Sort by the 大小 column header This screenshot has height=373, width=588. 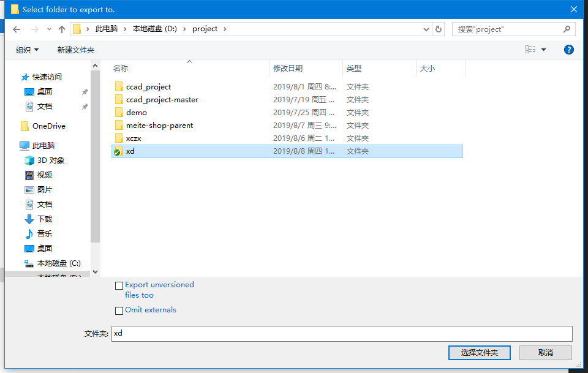pyautogui.click(x=427, y=68)
